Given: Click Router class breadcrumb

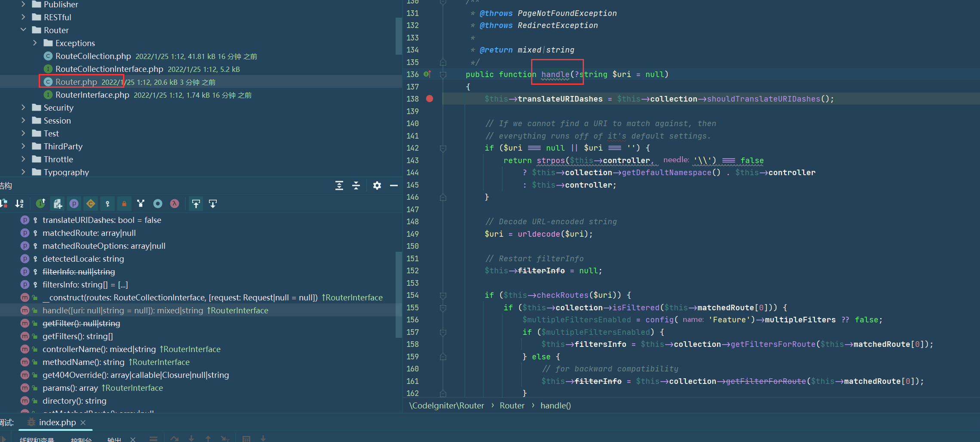Looking at the screenshot, I should (x=512, y=405).
